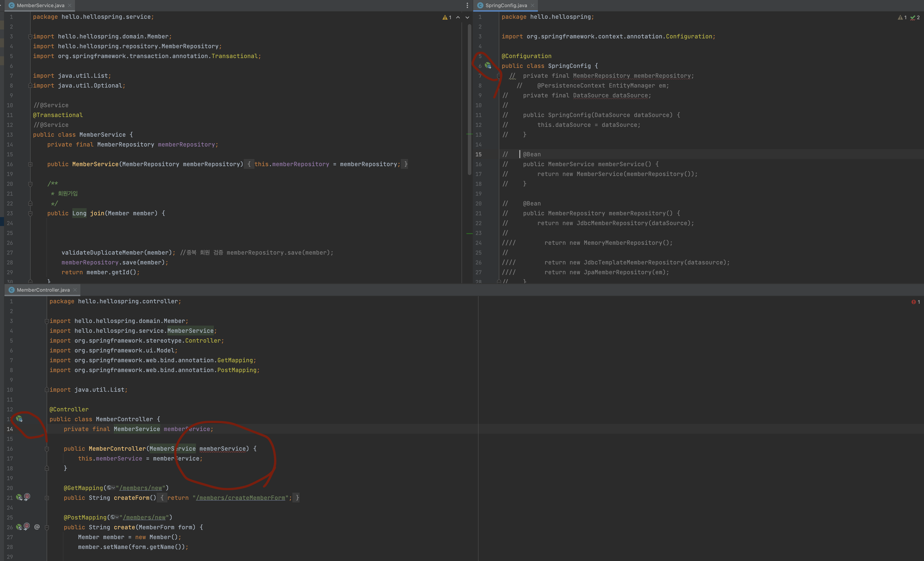Viewport: 924px width, 561px height.
Task: Click the @Configuration annotation in SpringConfig
Action: tap(527, 56)
